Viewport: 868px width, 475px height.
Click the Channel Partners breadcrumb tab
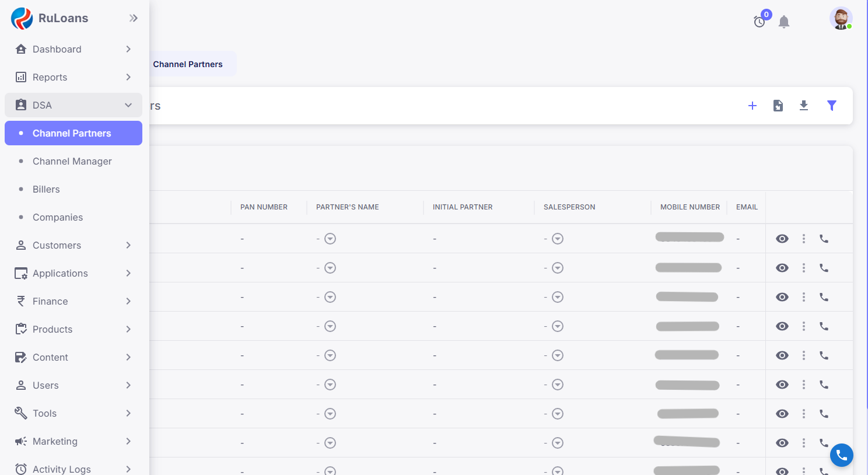point(188,64)
